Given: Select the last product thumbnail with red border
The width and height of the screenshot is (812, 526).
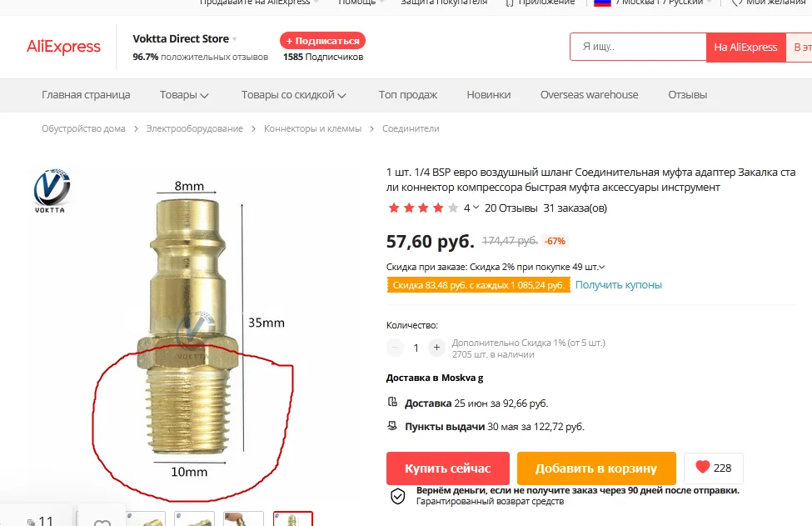Looking at the screenshot, I should point(292,518).
